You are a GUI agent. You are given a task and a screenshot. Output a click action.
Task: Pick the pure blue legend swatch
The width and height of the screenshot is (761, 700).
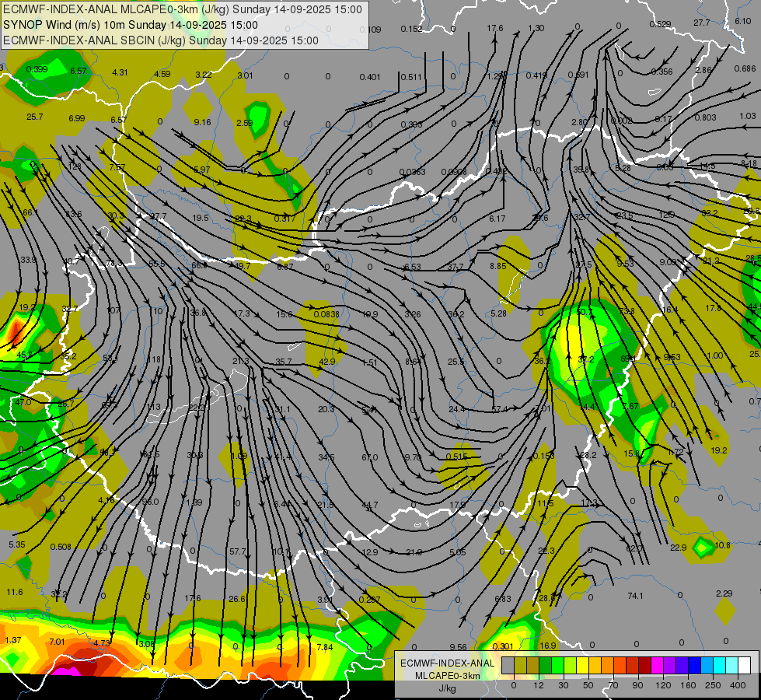[695, 665]
